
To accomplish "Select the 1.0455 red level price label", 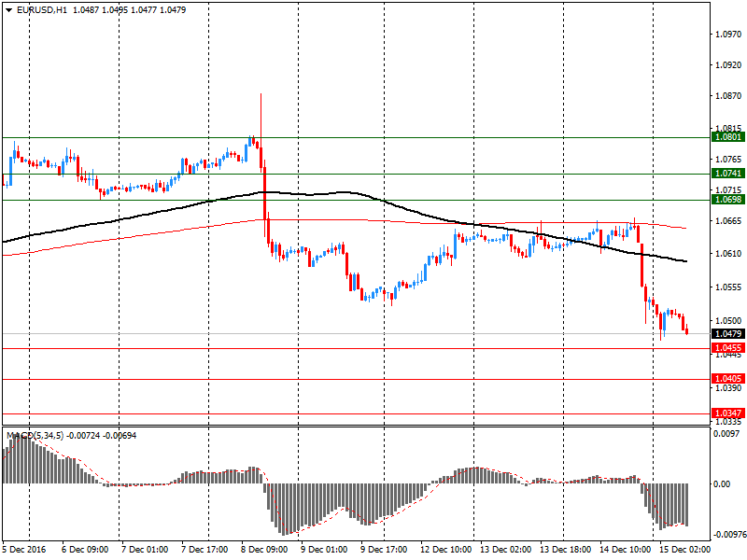I will pyautogui.click(x=727, y=348).
